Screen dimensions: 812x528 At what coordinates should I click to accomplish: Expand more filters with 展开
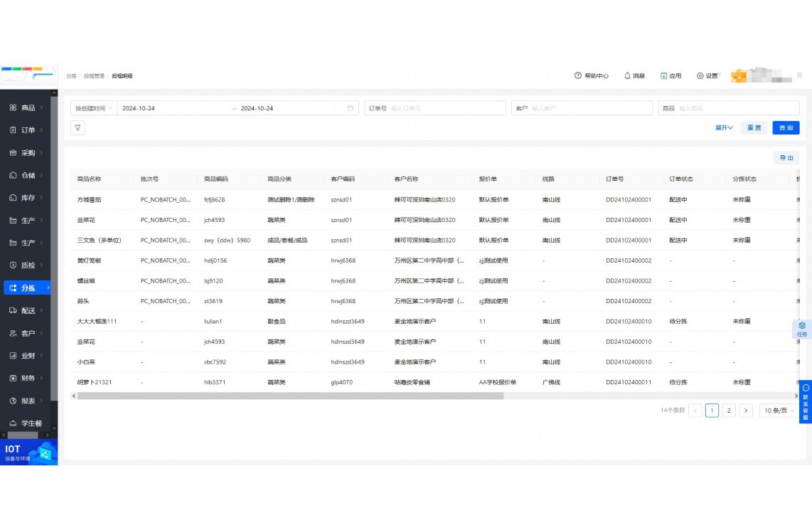pyautogui.click(x=724, y=128)
